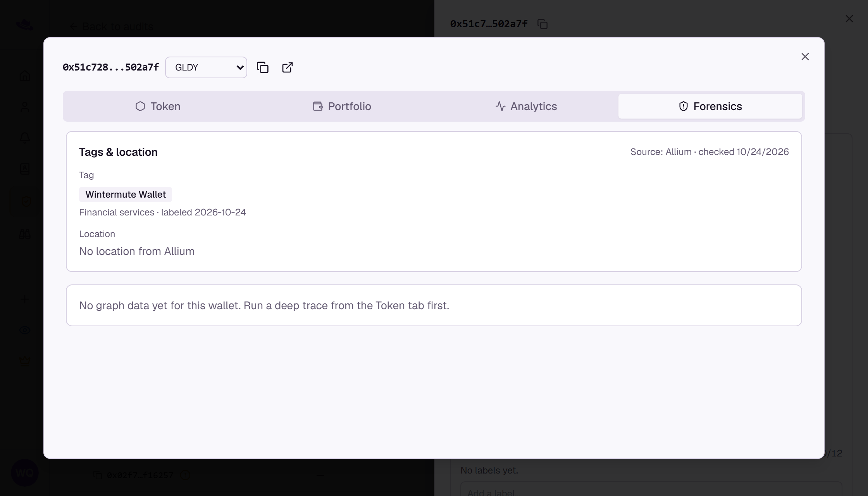
Task: Open the GLDY token dropdown
Action: pyautogui.click(x=206, y=67)
